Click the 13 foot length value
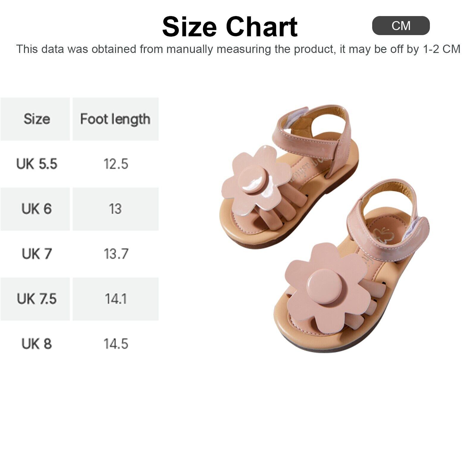This screenshot has width=476, height=476. (115, 209)
